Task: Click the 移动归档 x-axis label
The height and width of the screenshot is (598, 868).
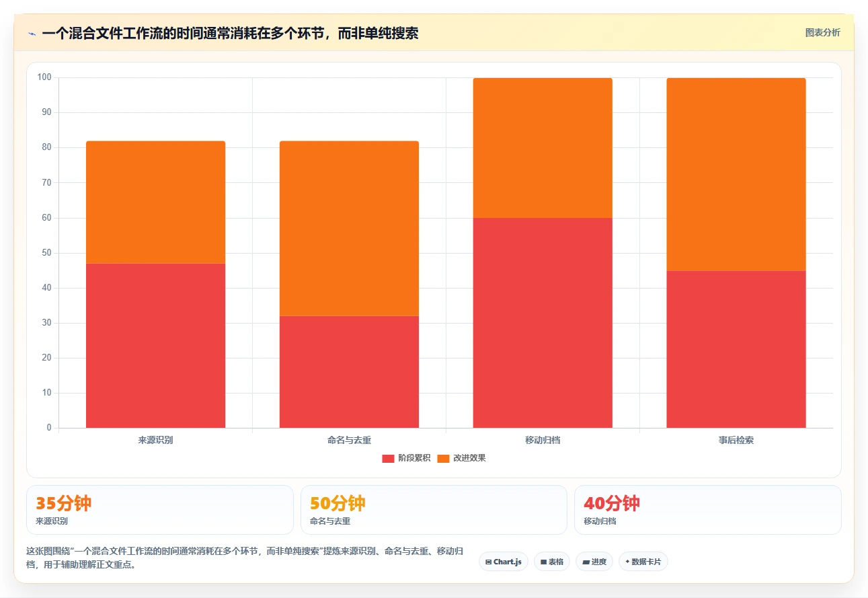Action: [543, 441]
